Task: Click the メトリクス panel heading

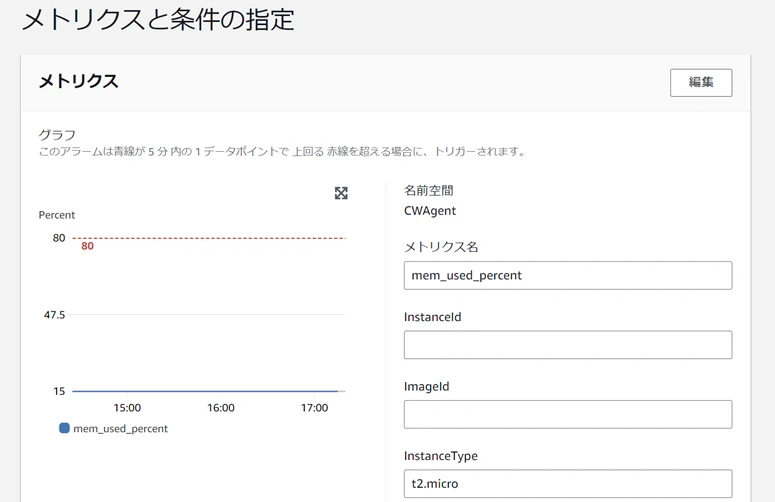Action: [x=79, y=81]
